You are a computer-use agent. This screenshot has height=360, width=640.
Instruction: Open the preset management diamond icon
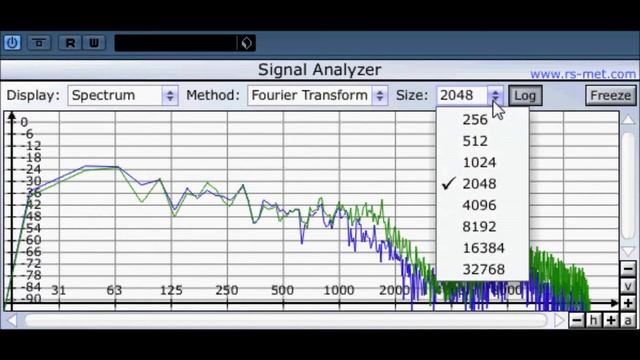click(x=247, y=43)
